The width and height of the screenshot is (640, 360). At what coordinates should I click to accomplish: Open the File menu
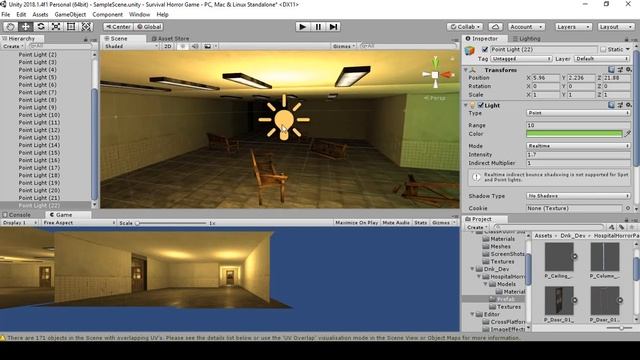pos(6,14)
